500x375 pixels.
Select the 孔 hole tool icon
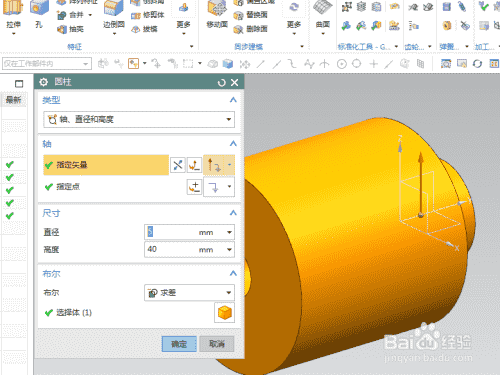click(39, 7)
